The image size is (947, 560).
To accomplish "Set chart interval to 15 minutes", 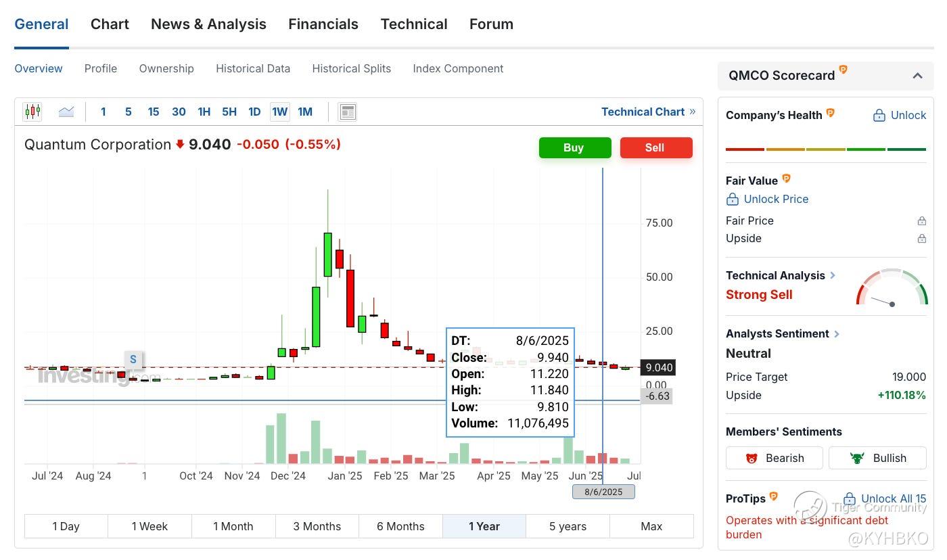I will point(154,112).
